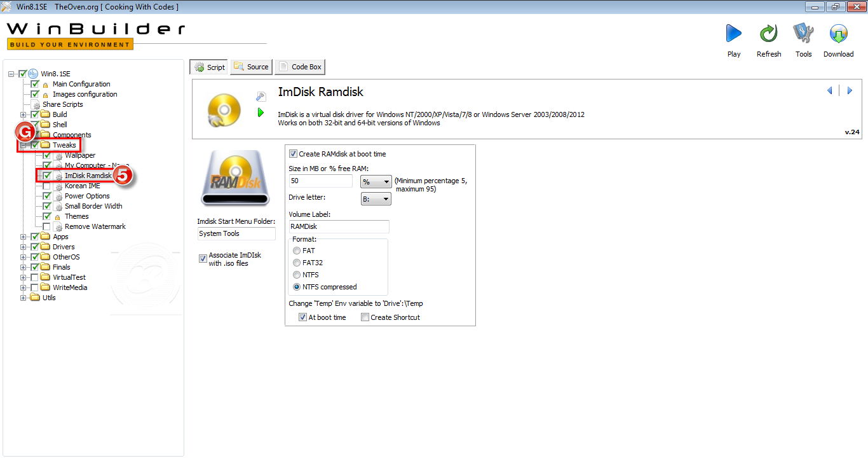Uncheck the Small Border Width checkbox
The width and height of the screenshot is (868, 463).
[x=46, y=206]
